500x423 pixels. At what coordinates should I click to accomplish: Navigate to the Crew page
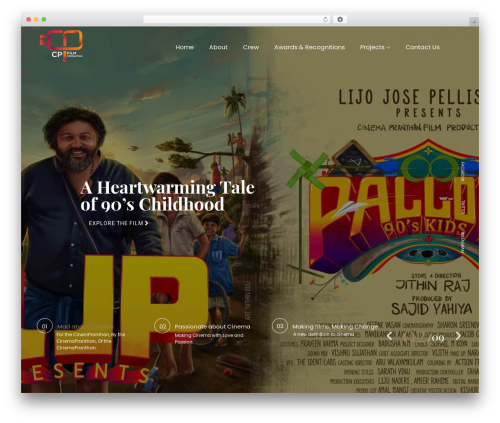coord(251,47)
